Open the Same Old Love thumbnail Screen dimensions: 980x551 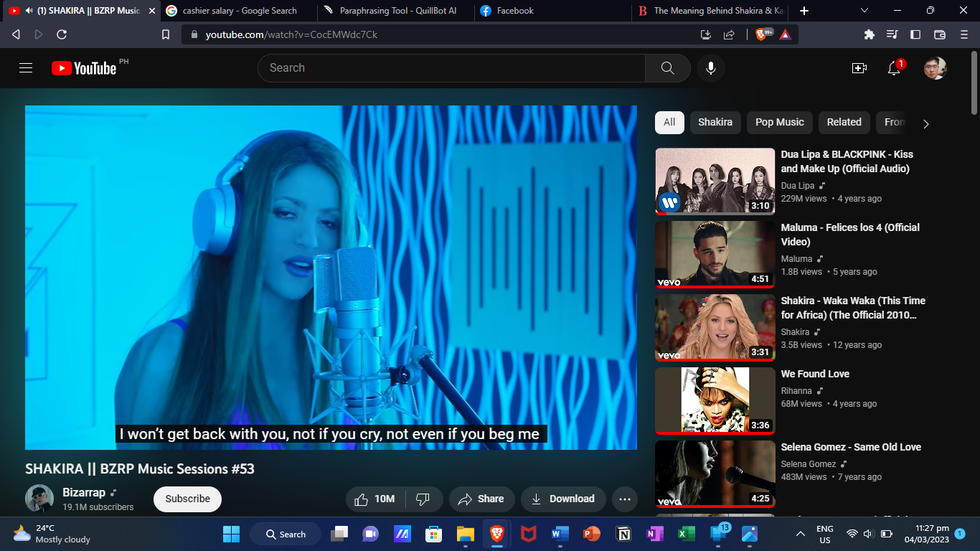pyautogui.click(x=715, y=474)
